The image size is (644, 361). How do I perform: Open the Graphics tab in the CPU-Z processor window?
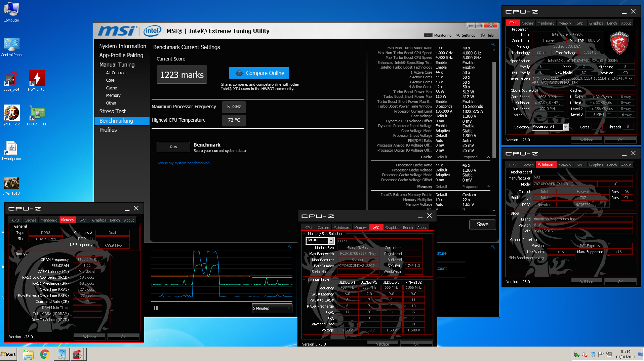point(596,23)
